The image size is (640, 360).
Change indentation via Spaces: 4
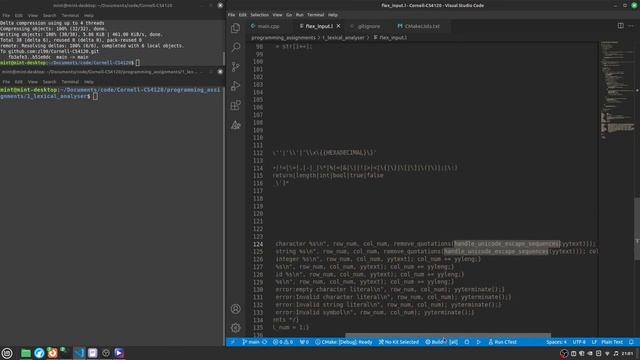pyautogui.click(x=556, y=342)
